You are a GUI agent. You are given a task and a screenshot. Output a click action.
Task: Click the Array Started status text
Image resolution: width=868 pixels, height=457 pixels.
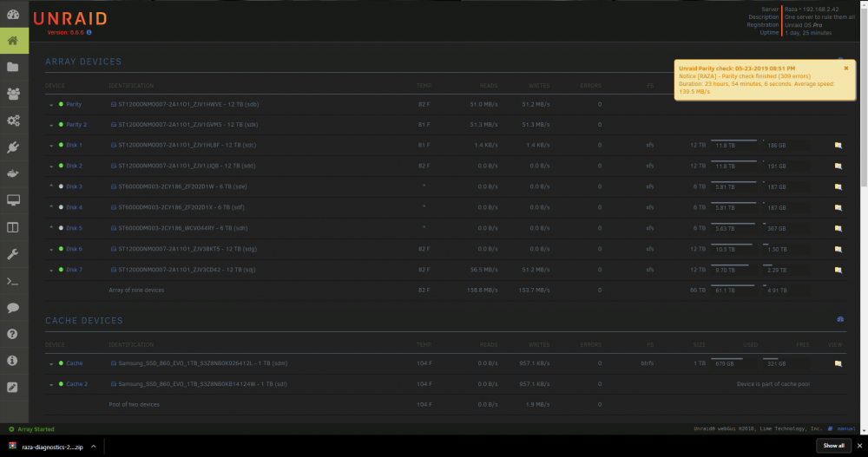tap(36, 429)
